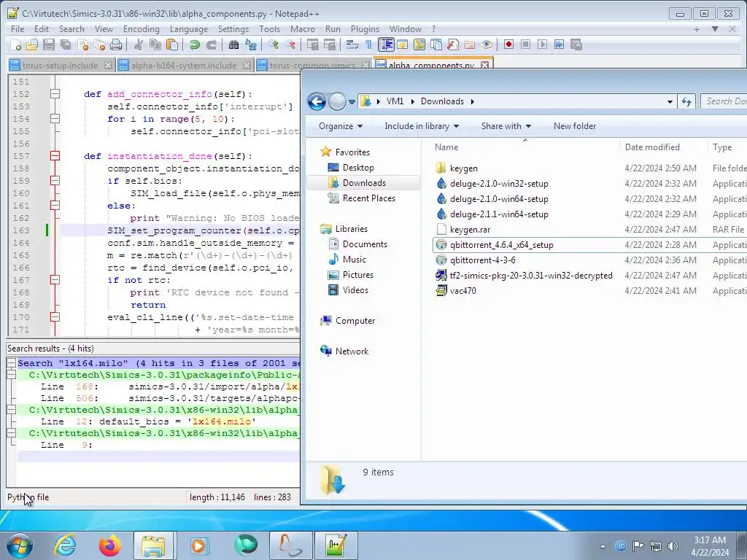Open the Plugins menu
The image size is (747, 560).
click(365, 29)
